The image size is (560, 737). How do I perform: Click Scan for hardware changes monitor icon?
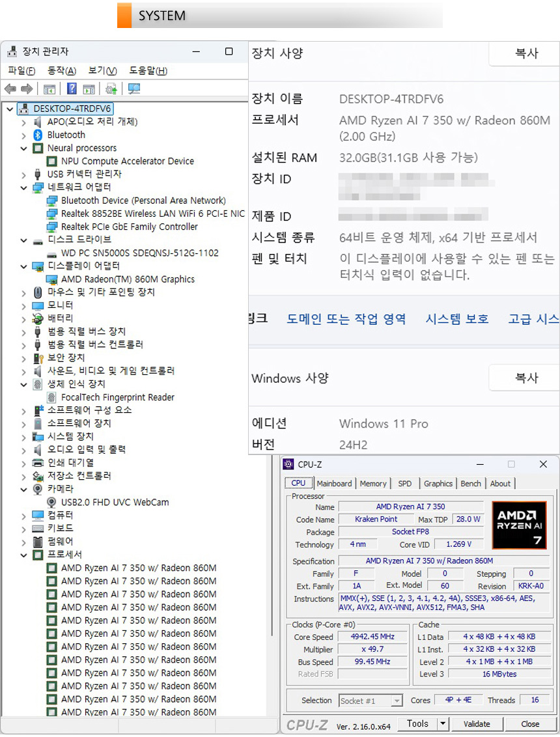tap(134, 89)
